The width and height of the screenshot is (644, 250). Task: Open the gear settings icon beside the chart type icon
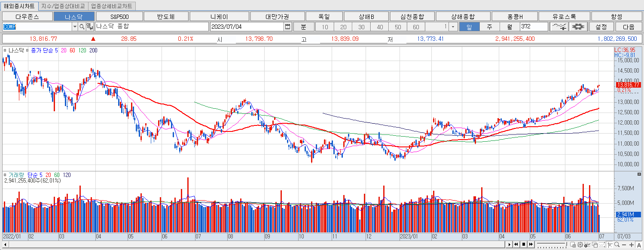click(x=578, y=27)
